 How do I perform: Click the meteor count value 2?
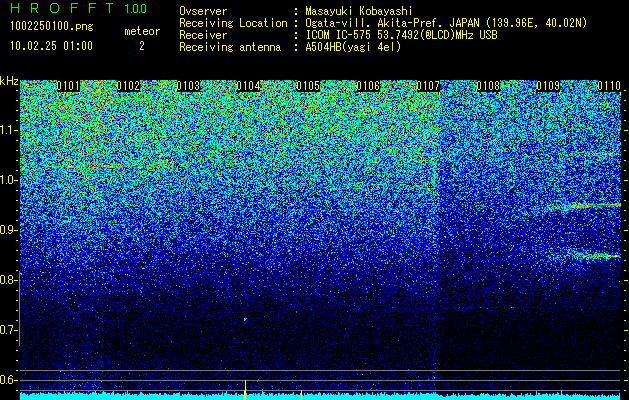coord(142,46)
